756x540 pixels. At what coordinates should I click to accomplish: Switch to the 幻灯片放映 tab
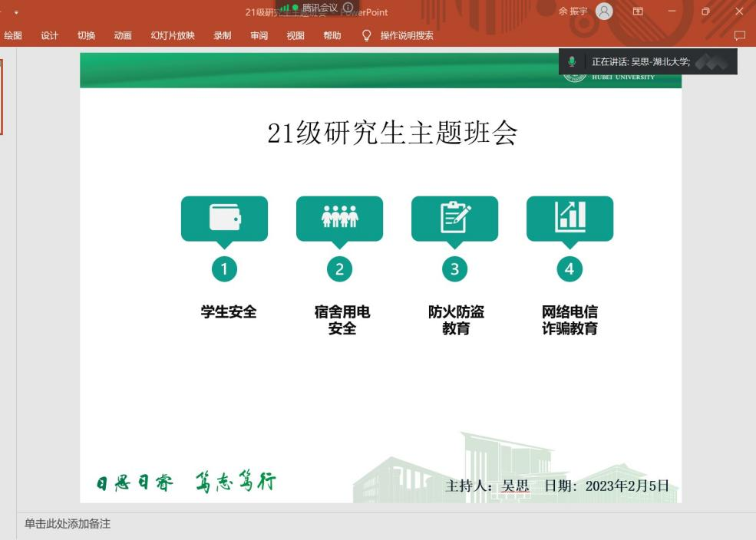[173, 35]
